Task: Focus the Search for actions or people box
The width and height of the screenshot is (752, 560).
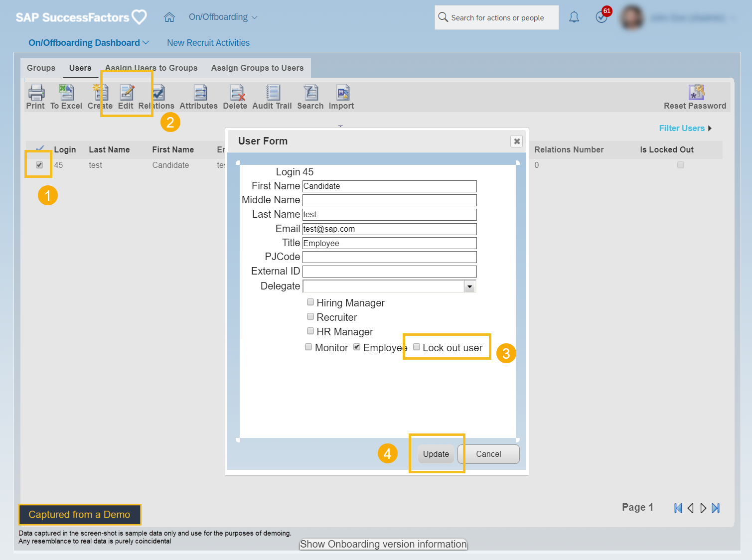Action: 497,17
